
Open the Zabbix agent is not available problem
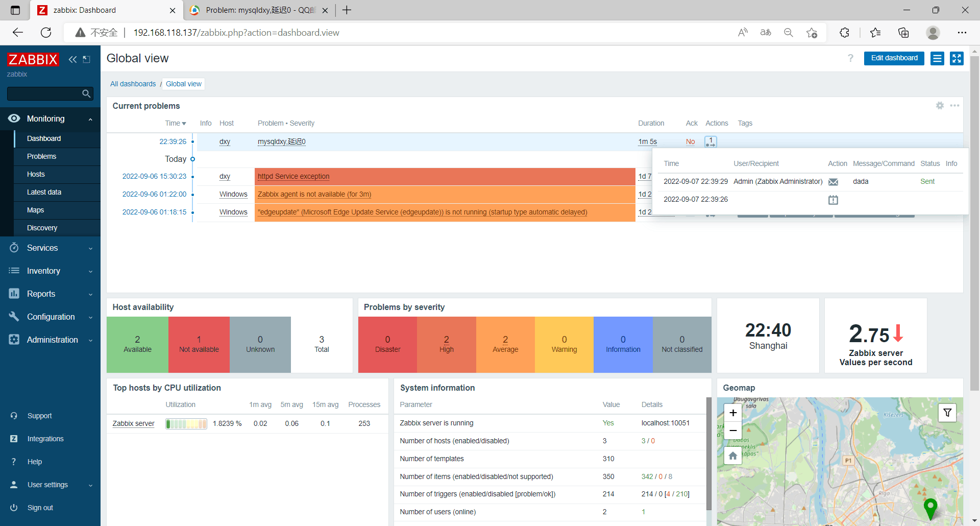pos(314,194)
